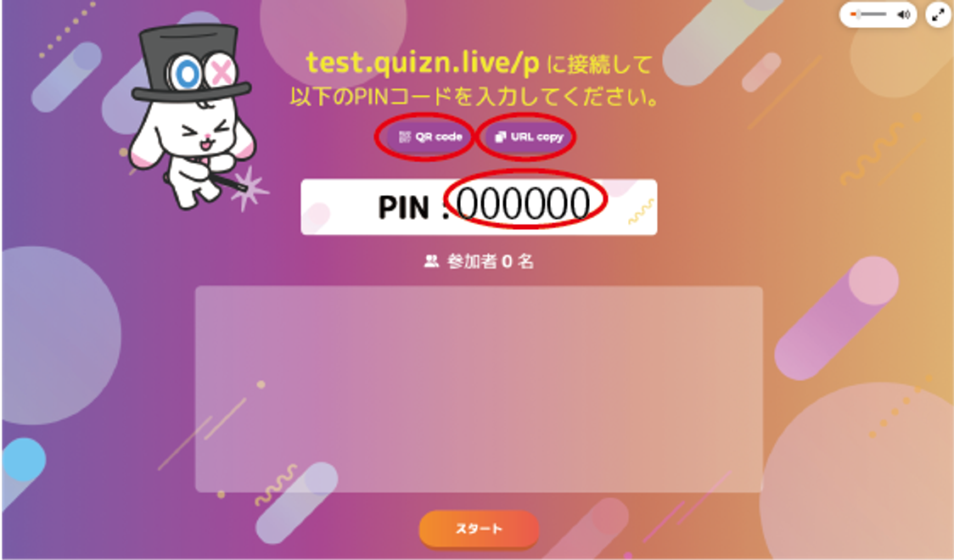The width and height of the screenshot is (954, 560).
Task: Open the QR code button
Action: click(430, 137)
